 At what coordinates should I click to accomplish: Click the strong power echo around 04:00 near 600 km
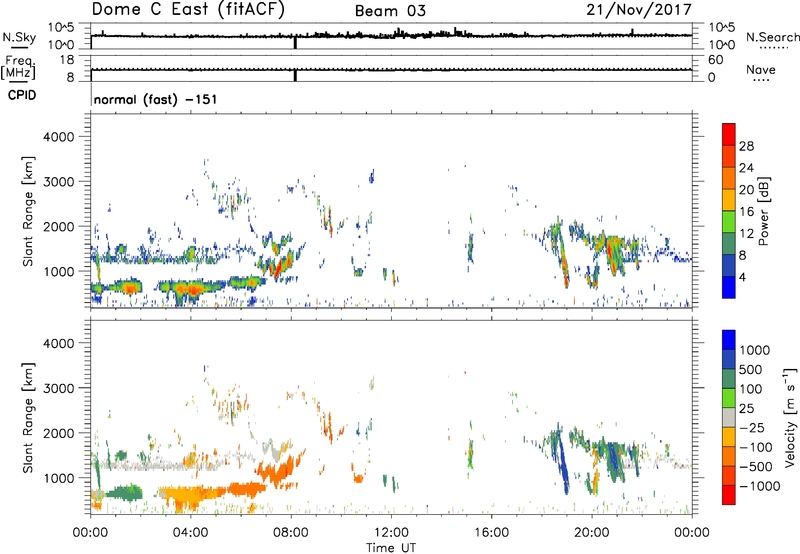click(191, 291)
